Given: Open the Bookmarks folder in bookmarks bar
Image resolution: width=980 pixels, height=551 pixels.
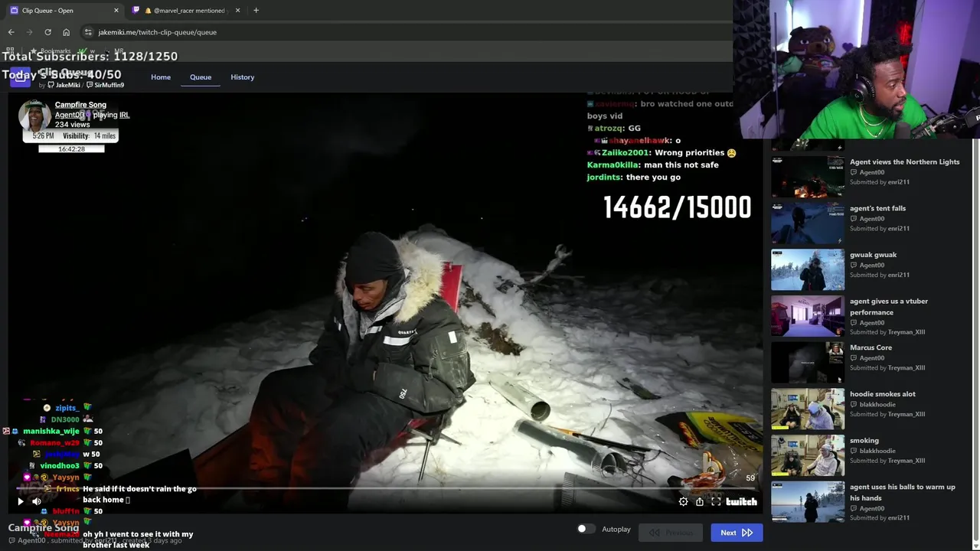Looking at the screenshot, I should coord(51,51).
